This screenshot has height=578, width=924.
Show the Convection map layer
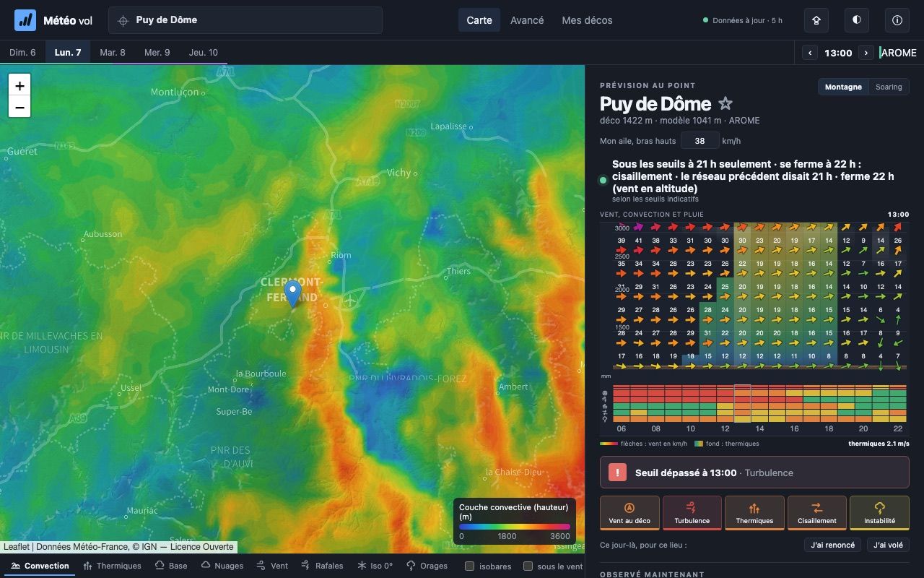tap(40, 566)
